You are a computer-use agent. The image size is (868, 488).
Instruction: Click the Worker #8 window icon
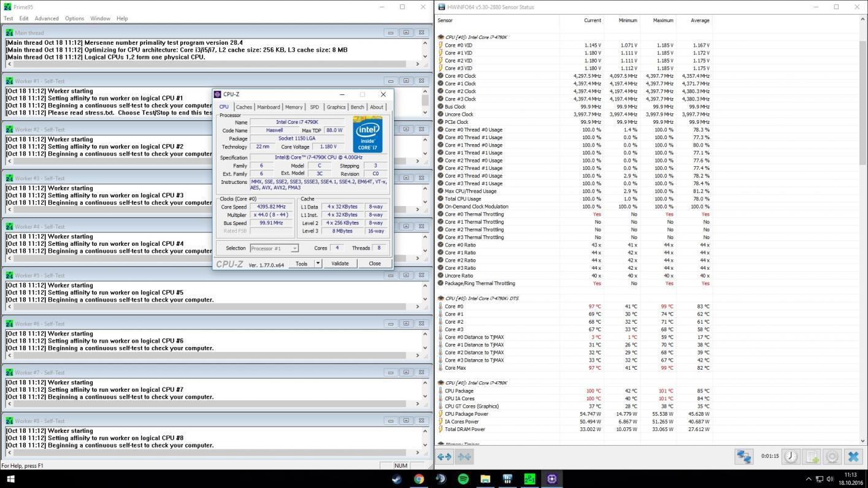click(x=10, y=421)
